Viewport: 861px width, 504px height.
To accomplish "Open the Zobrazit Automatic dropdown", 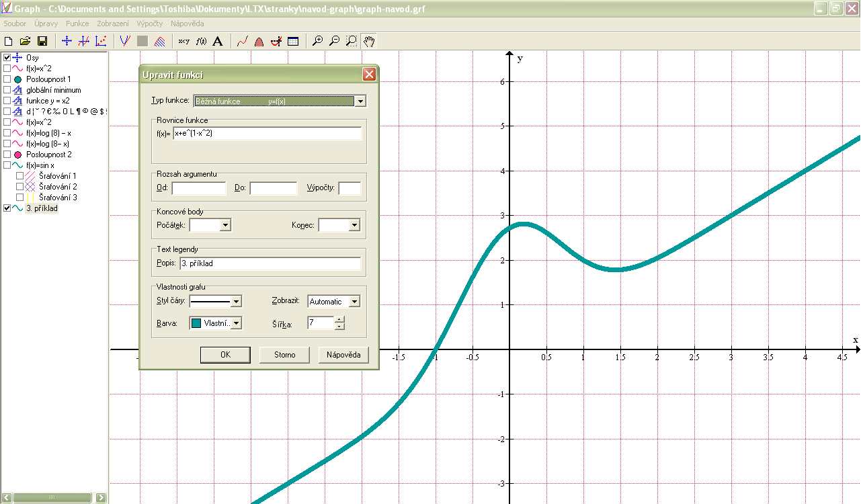I will click(354, 302).
